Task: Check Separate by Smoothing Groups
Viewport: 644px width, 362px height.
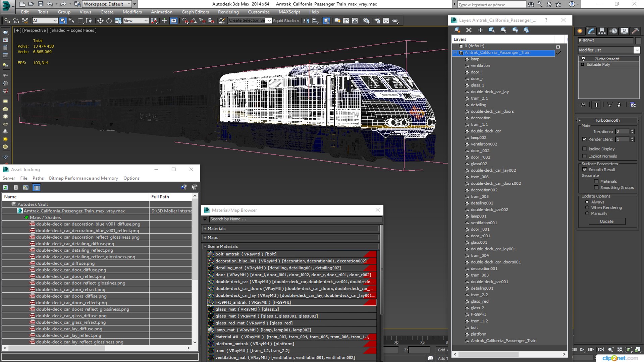Action: point(596,188)
